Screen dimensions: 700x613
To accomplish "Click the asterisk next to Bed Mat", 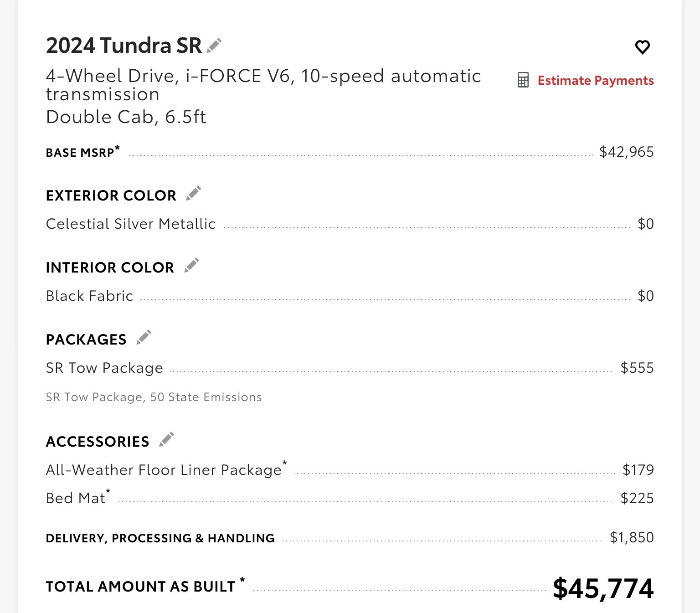I will [x=108, y=492].
